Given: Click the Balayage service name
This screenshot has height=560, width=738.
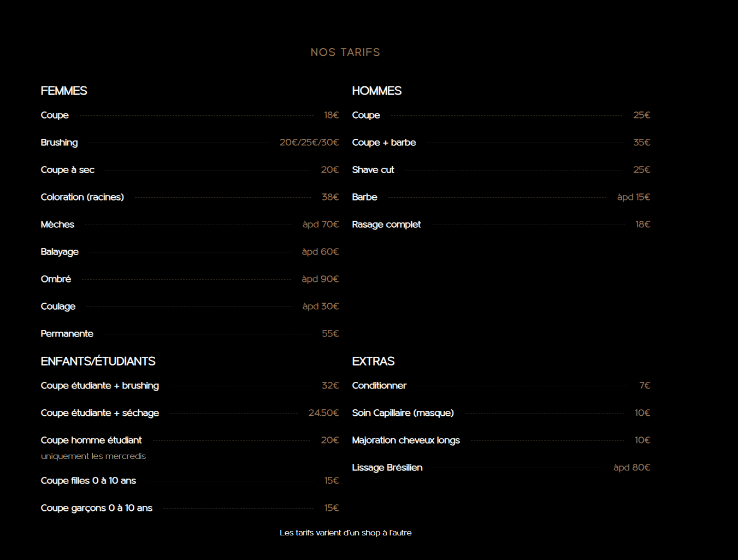Looking at the screenshot, I should [x=60, y=252].
